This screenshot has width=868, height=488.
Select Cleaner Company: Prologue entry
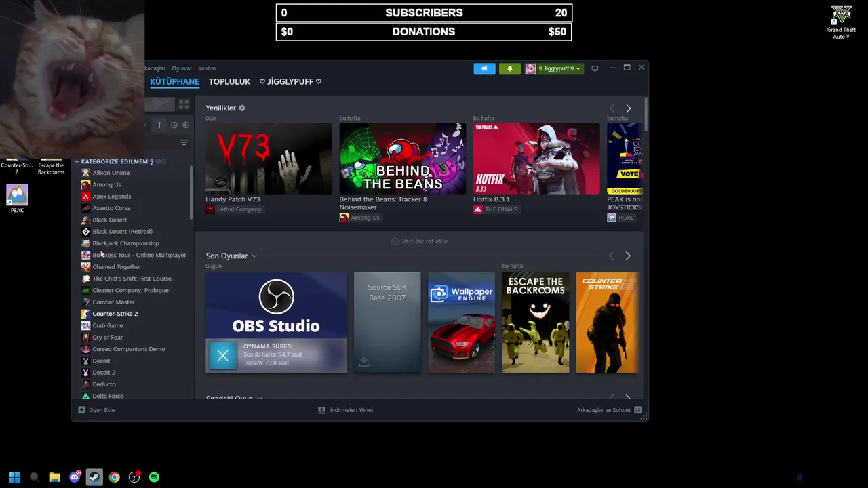130,290
